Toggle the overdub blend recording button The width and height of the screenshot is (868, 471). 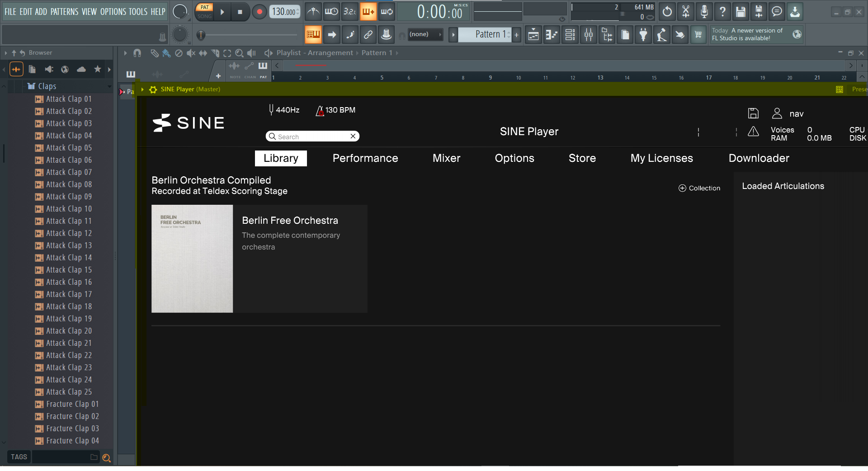[368, 12]
